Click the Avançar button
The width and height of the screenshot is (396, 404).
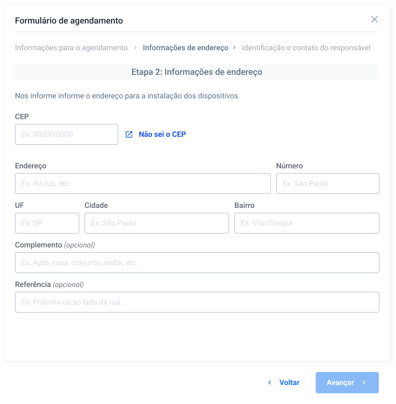point(347,383)
